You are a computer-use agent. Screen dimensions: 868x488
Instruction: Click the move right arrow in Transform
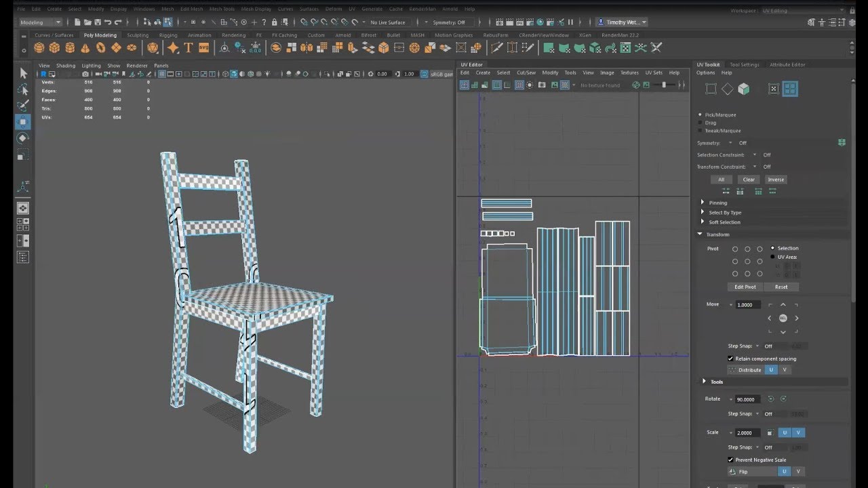click(x=796, y=318)
